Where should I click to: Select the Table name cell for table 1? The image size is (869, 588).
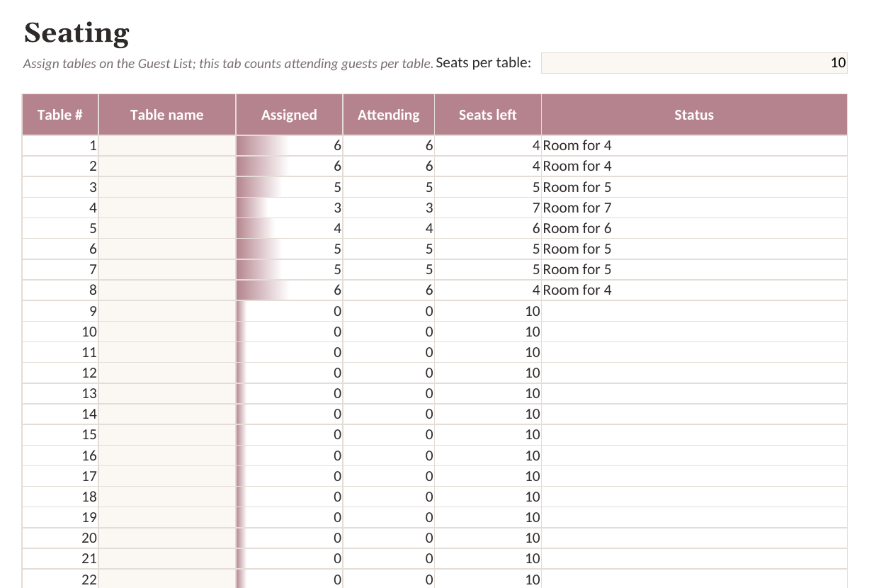[167, 146]
